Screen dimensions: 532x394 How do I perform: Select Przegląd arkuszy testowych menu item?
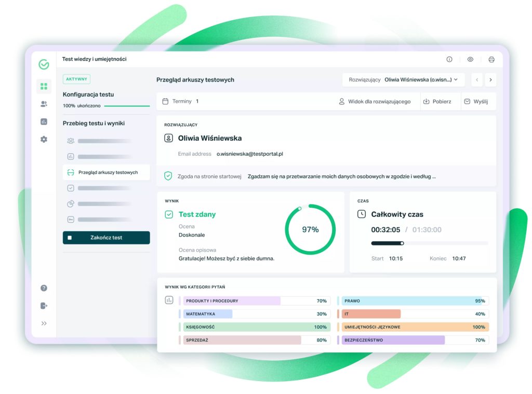tap(106, 172)
